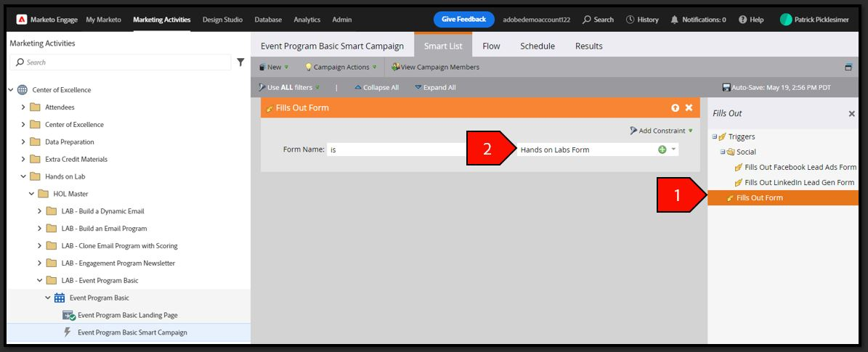Open the tree filter funnel icon
The image size is (868, 352).
coord(241,62)
